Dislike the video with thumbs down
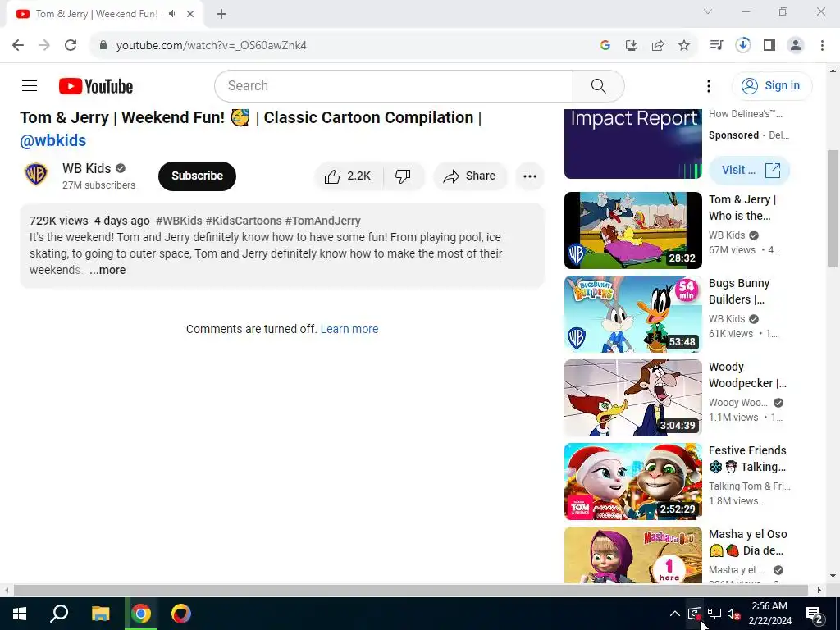The width and height of the screenshot is (840, 630). (404, 176)
